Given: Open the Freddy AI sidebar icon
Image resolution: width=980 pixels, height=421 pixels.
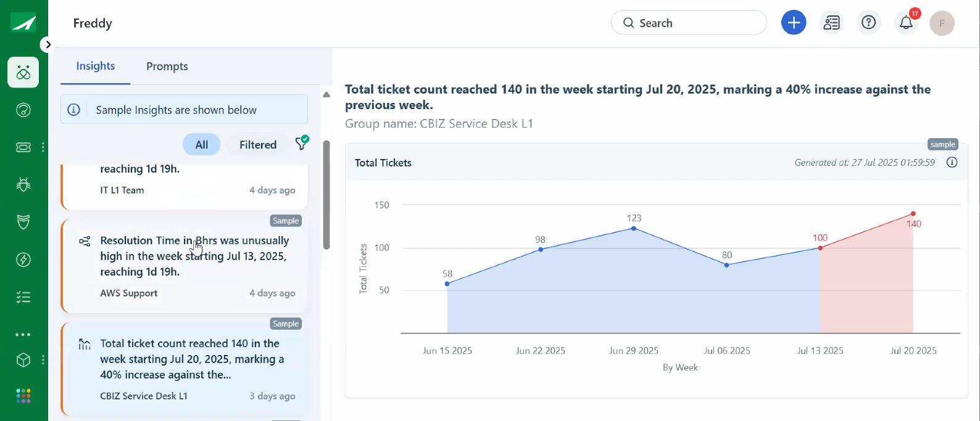Looking at the screenshot, I should pyautogui.click(x=23, y=73).
